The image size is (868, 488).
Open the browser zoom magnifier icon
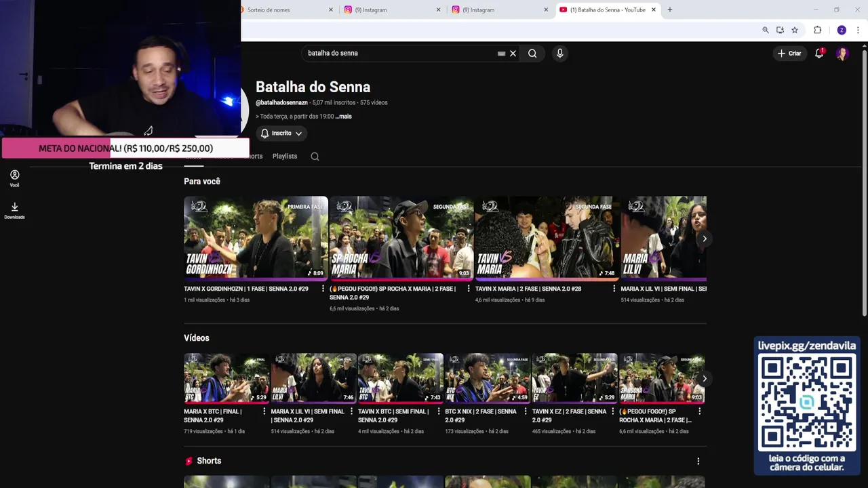pos(766,30)
